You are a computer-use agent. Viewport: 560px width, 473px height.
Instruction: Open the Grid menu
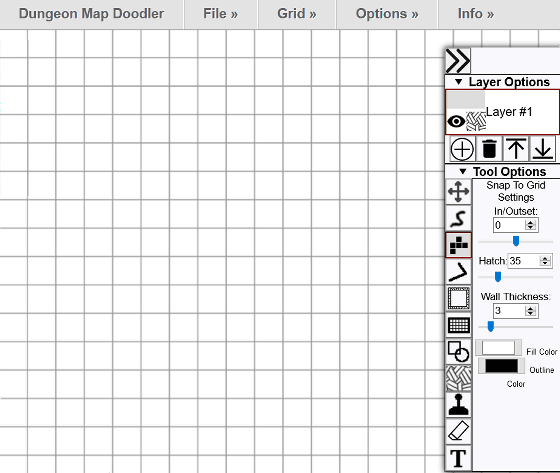[x=297, y=14]
